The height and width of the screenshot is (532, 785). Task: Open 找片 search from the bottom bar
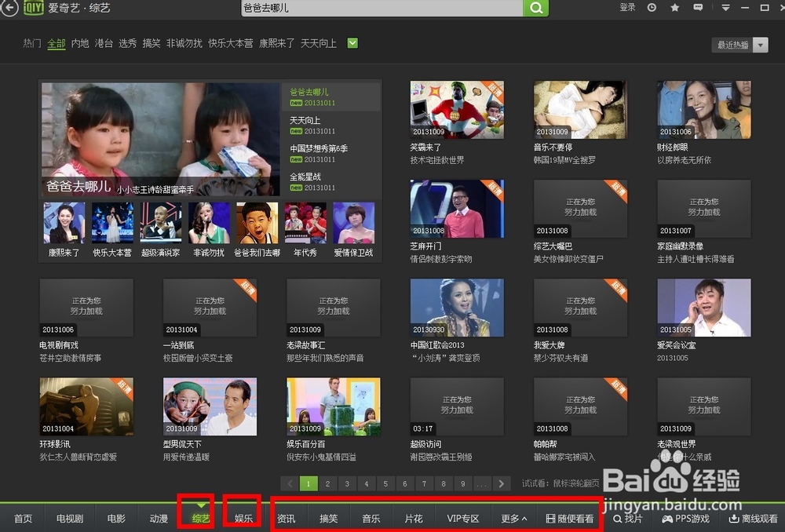click(628, 518)
